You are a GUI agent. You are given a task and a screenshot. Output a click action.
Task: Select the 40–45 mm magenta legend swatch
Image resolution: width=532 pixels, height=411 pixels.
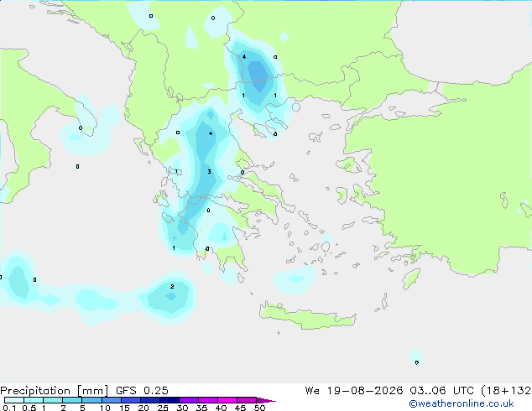point(227,400)
